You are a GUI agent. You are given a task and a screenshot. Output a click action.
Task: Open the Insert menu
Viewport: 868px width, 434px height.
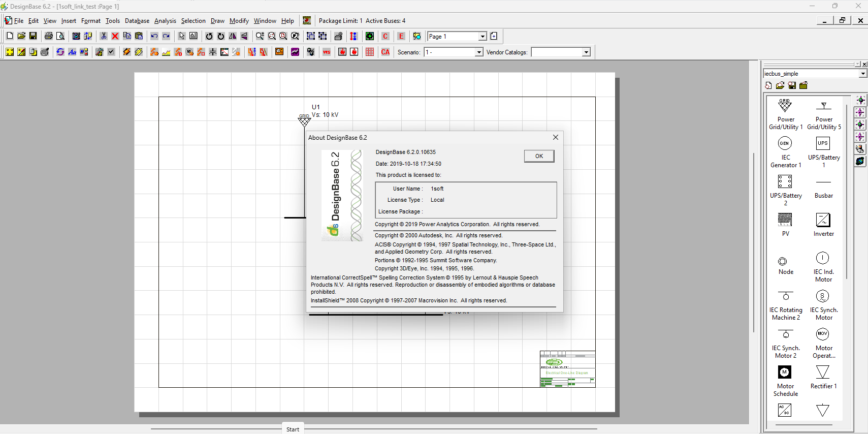pyautogui.click(x=69, y=21)
